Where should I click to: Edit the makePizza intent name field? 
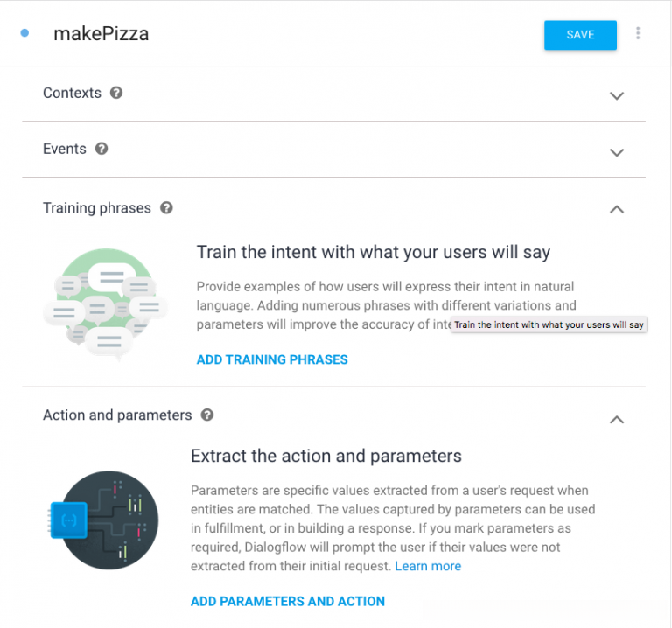point(101,34)
